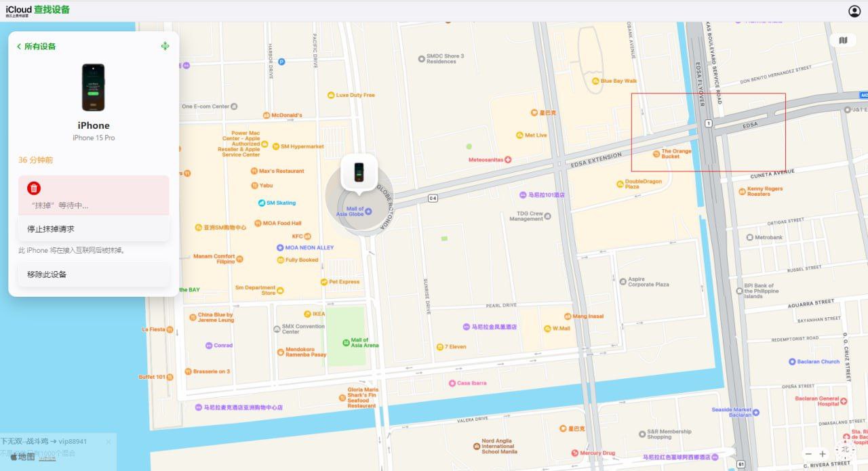Viewport: 868px width, 471px height.
Task: Click the iCloud 查找设备 logo
Action: (38, 10)
